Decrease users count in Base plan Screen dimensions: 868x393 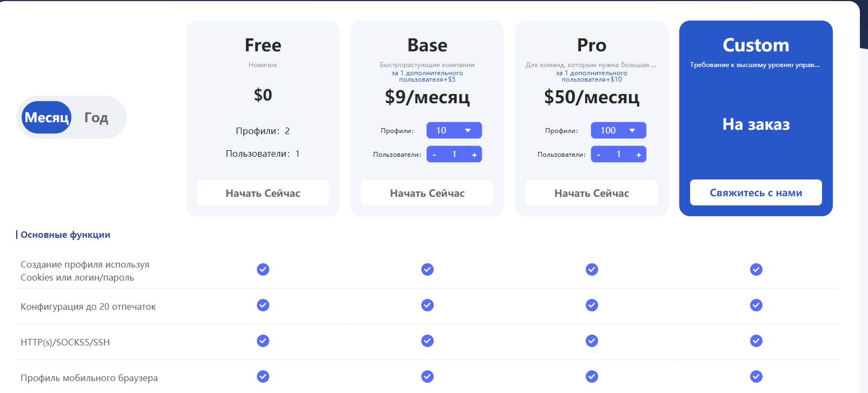coord(434,155)
